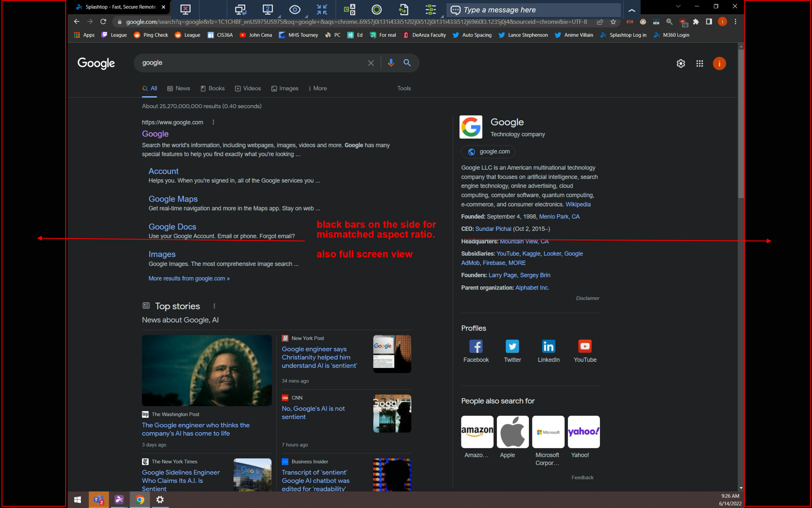The height and width of the screenshot is (508, 812).
Task: Switch to the Images tab
Action: click(284, 88)
